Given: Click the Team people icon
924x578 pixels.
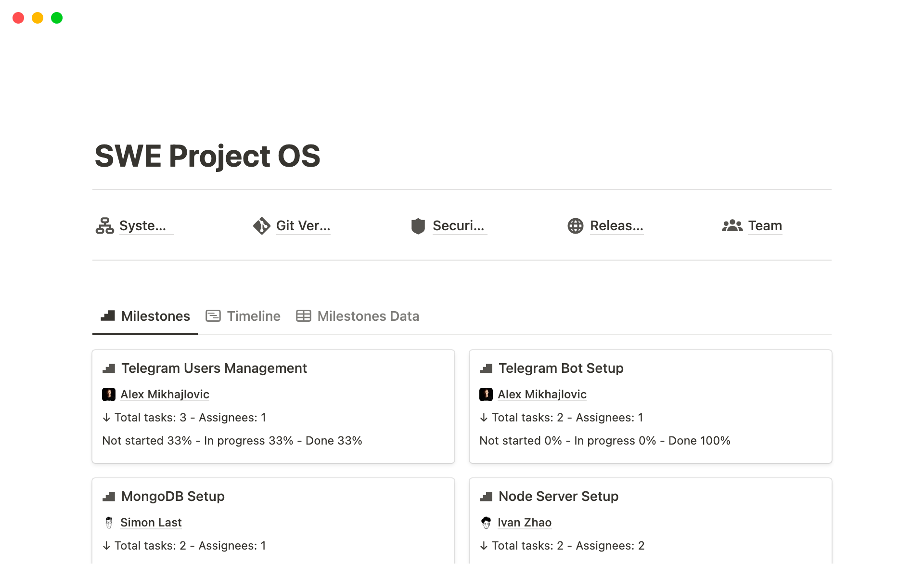Looking at the screenshot, I should [x=732, y=225].
